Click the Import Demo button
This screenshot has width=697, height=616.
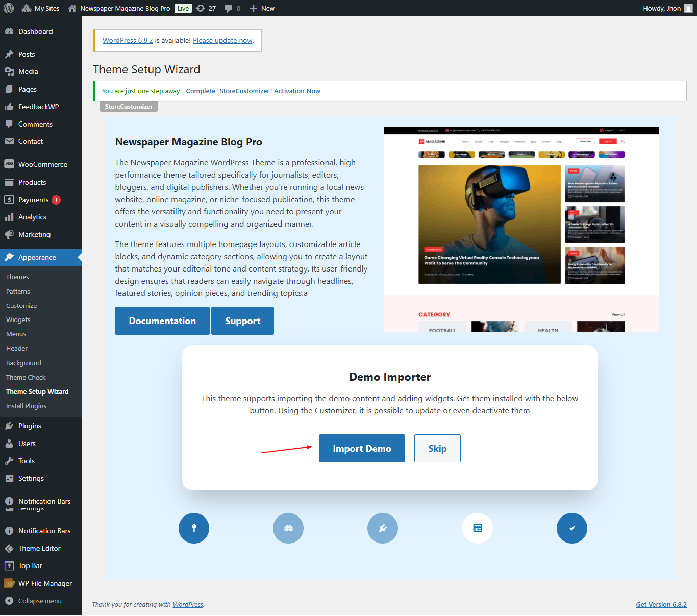[x=362, y=448]
